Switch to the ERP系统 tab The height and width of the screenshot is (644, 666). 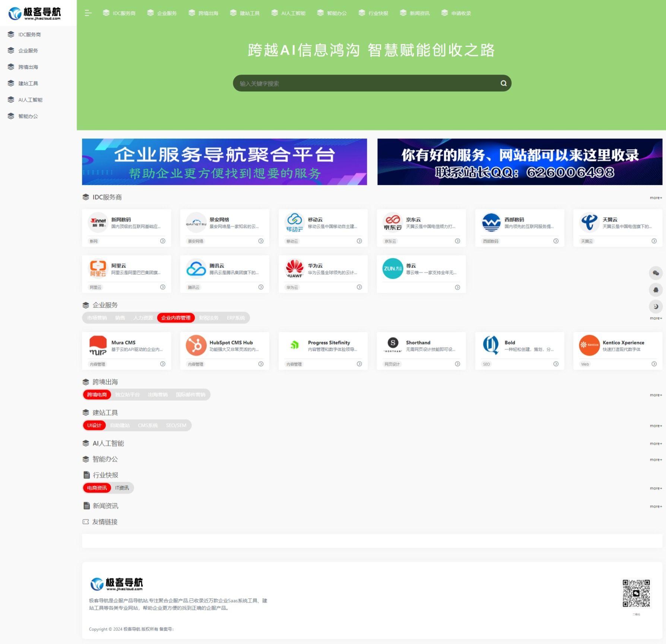coord(236,318)
